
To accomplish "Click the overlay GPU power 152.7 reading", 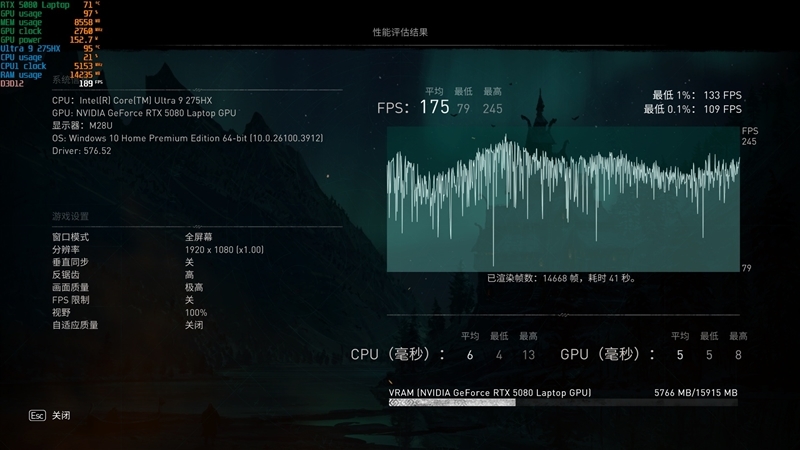I will (49, 40).
